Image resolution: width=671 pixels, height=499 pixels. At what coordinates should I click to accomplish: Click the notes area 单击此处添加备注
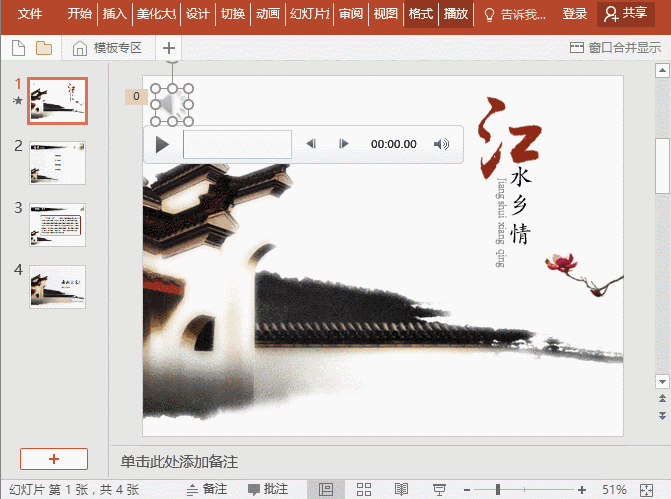point(179,462)
